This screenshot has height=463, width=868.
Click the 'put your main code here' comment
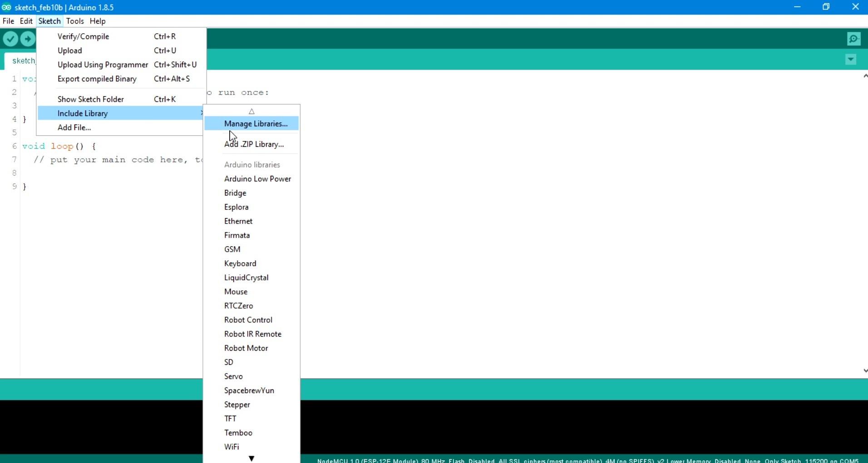[x=118, y=160]
